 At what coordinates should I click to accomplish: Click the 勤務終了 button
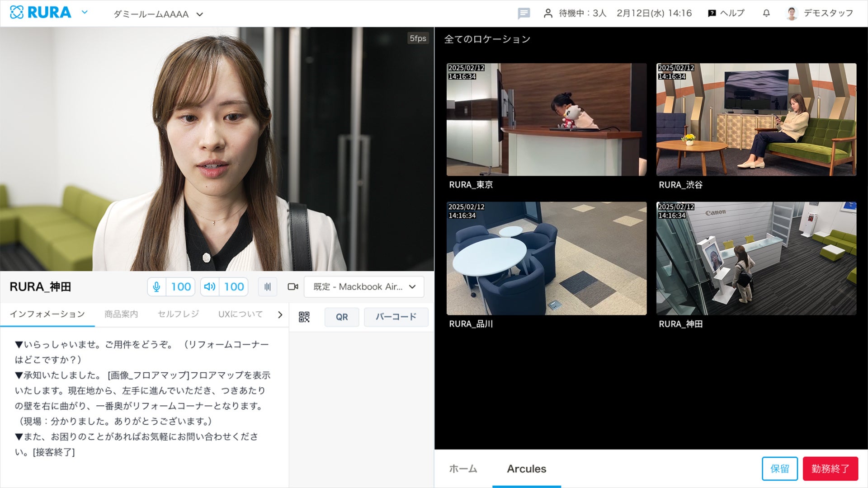pyautogui.click(x=830, y=469)
